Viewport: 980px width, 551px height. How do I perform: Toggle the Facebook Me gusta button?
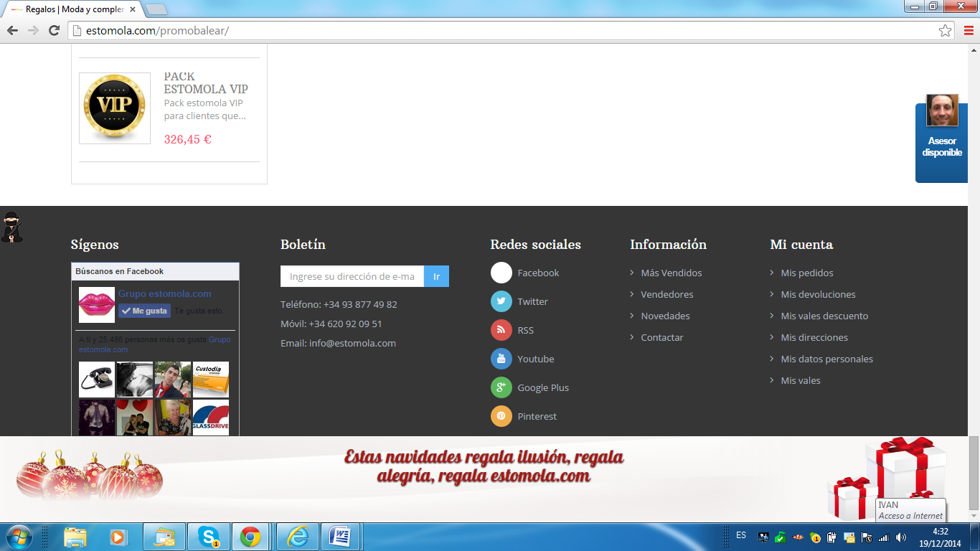144,311
